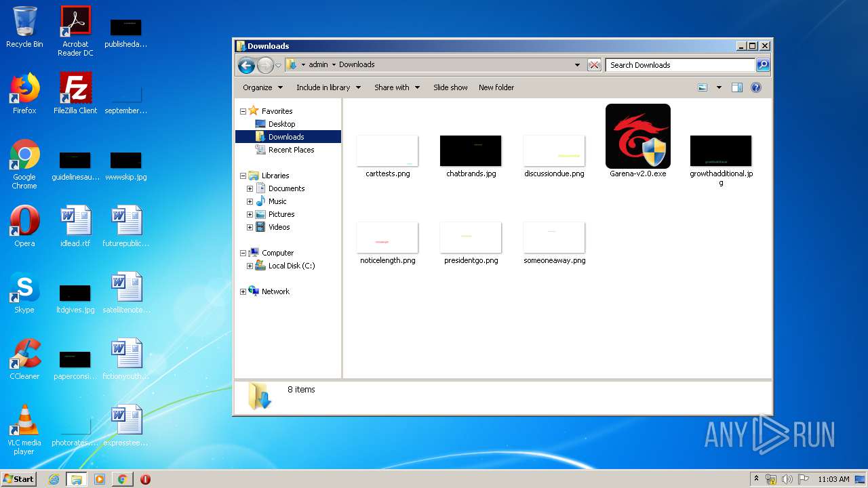This screenshot has height=488, width=868.
Task: Select noticelength.png file
Action: coord(387,243)
